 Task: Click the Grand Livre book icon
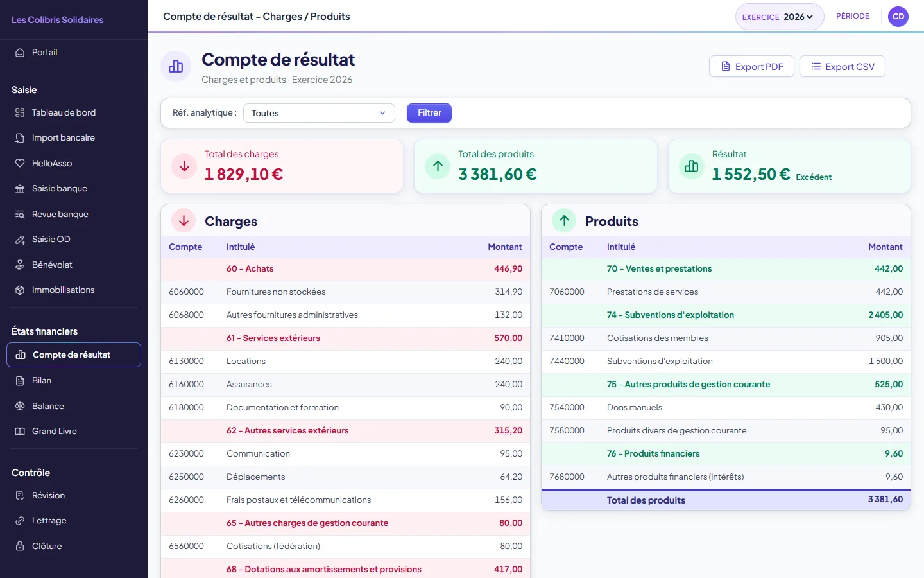[20, 432]
